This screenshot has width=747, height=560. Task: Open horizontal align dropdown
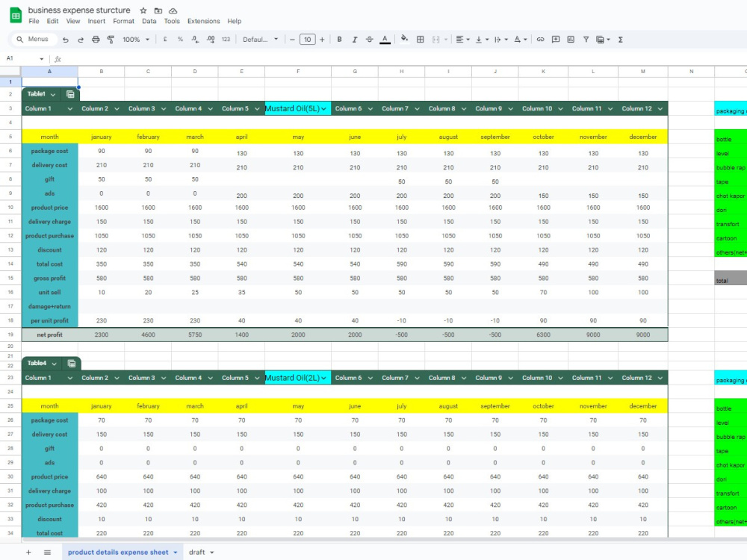[462, 40]
